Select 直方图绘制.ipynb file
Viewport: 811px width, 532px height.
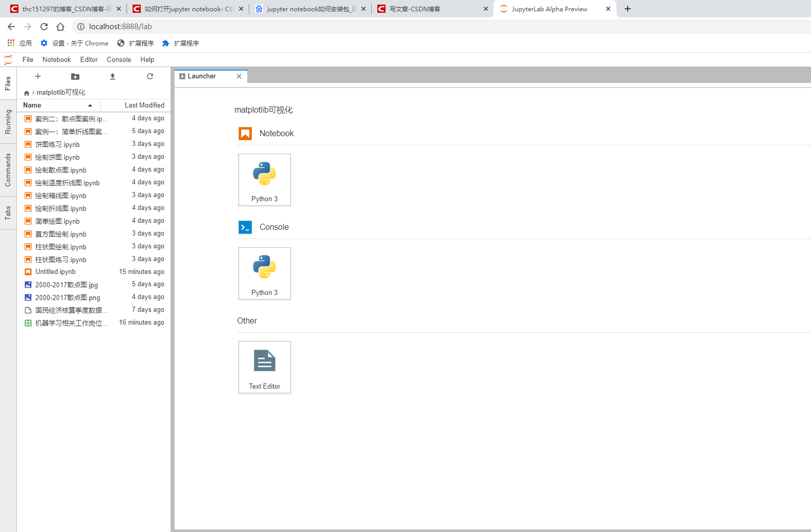click(x=94, y=234)
